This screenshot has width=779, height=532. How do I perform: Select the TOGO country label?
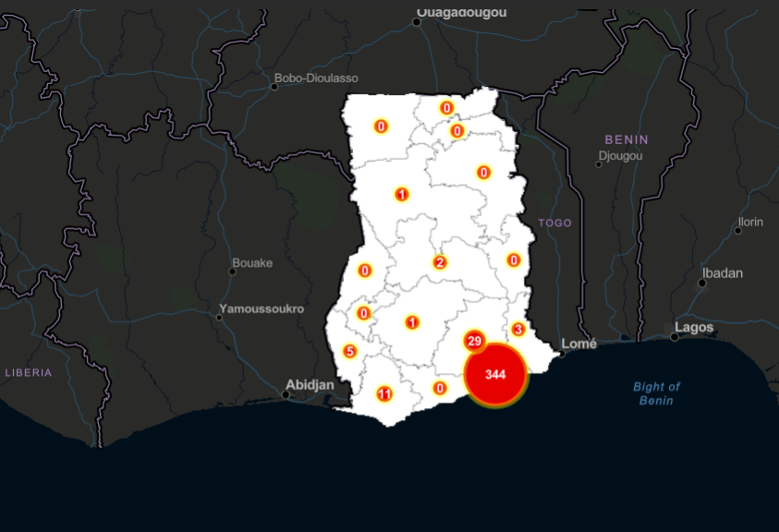(x=555, y=223)
